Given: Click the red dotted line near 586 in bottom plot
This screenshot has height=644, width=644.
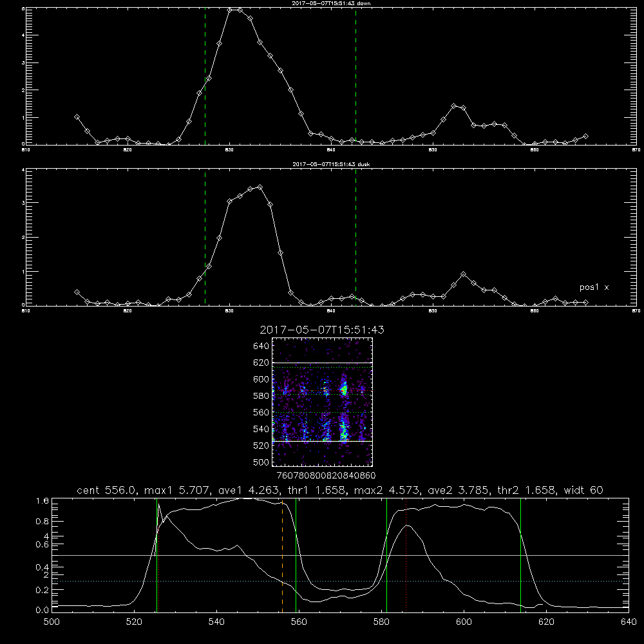Looking at the screenshot, I should (406, 554).
